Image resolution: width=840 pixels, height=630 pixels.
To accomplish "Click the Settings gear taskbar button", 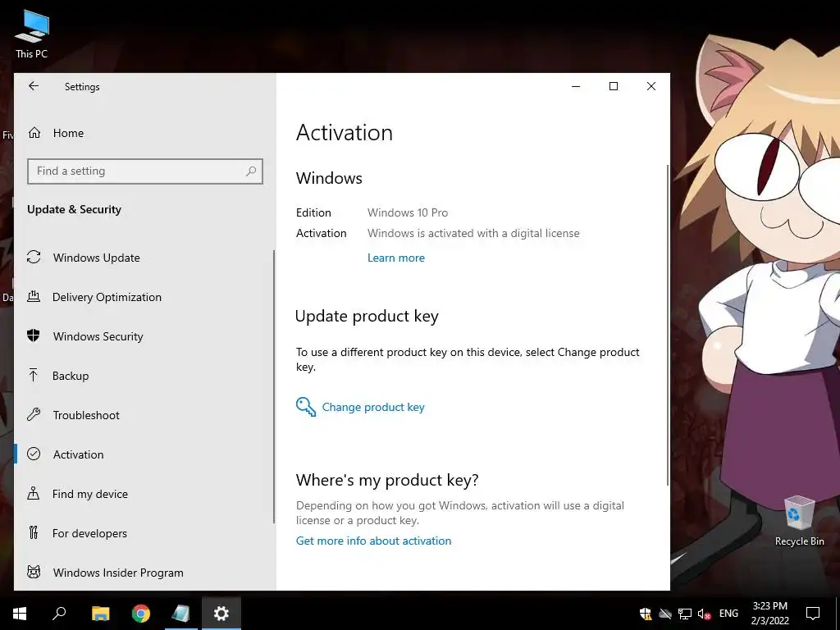I will 221,614.
